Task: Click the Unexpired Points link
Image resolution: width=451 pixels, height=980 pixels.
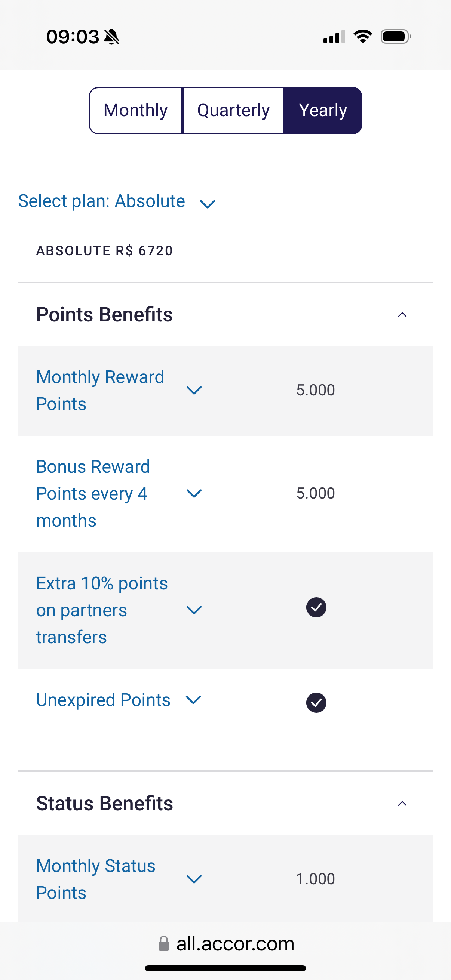Action: click(x=103, y=700)
